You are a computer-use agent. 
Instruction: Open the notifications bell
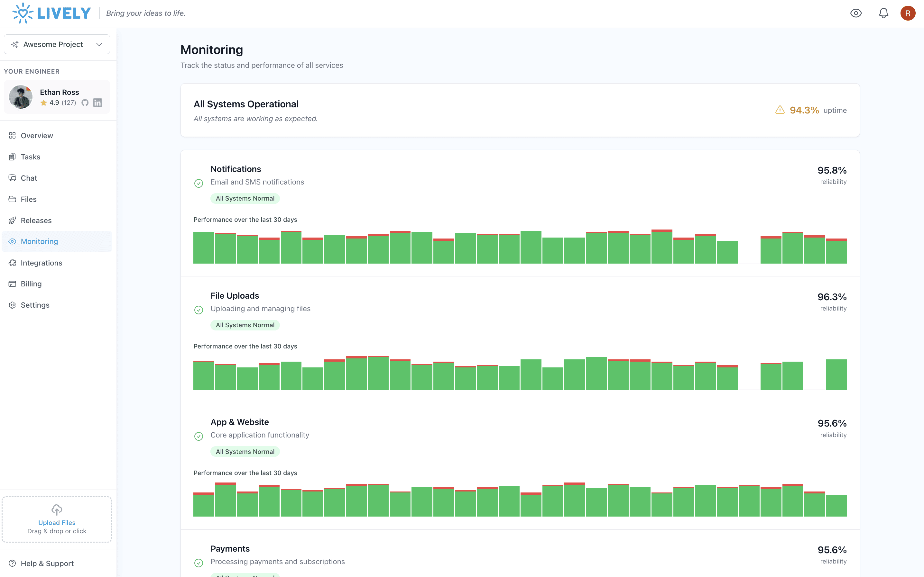(x=883, y=14)
